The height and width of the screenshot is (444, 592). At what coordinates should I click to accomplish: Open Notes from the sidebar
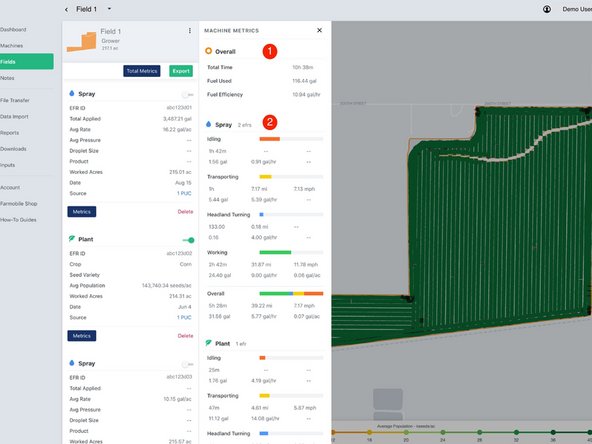click(7, 78)
